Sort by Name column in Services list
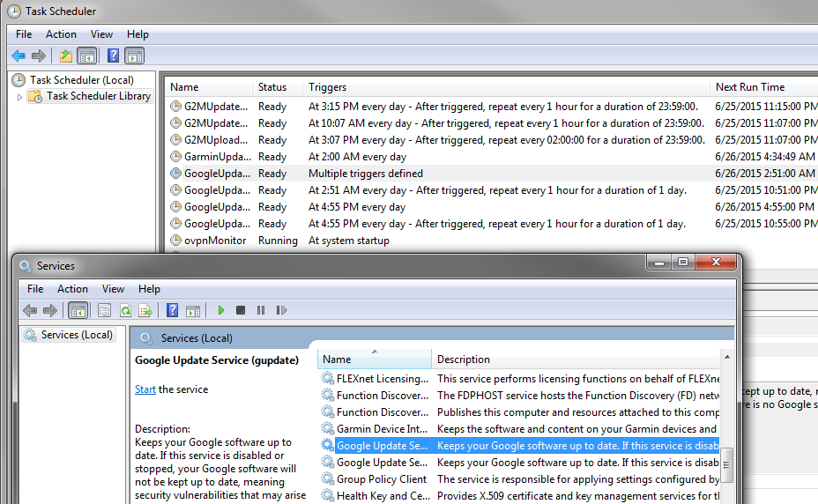Viewport: 818px width, 504px height. click(x=375, y=359)
